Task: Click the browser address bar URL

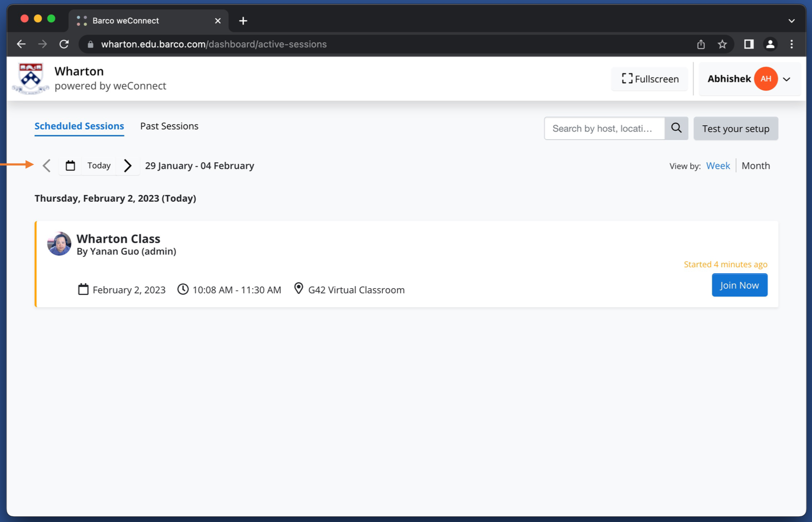Action: (214, 44)
